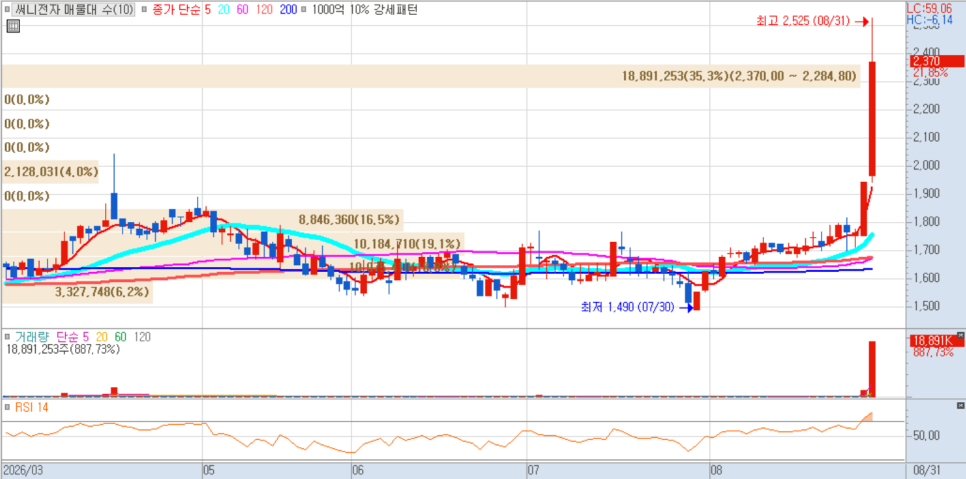966x479 pixels.
Task: Select the 종가 단순 moving average label
Action: point(174,10)
